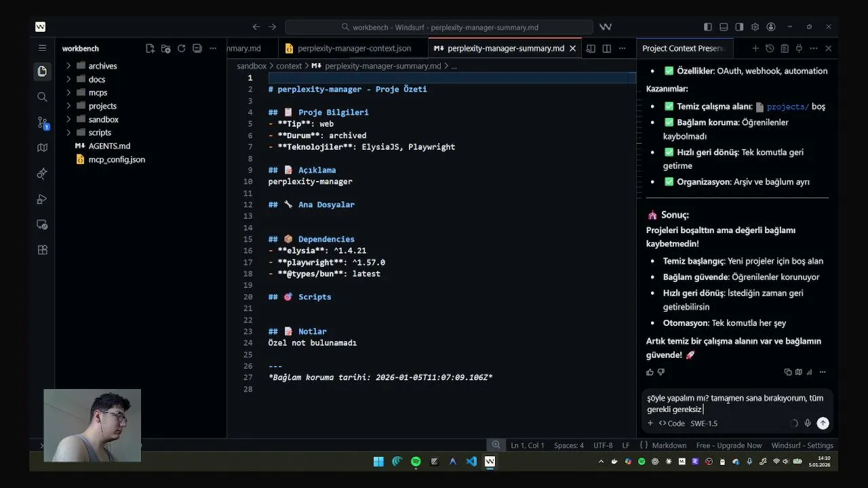Open Extensions view in activity bar
Image resolution: width=868 pixels, height=488 pixels.
click(42, 249)
